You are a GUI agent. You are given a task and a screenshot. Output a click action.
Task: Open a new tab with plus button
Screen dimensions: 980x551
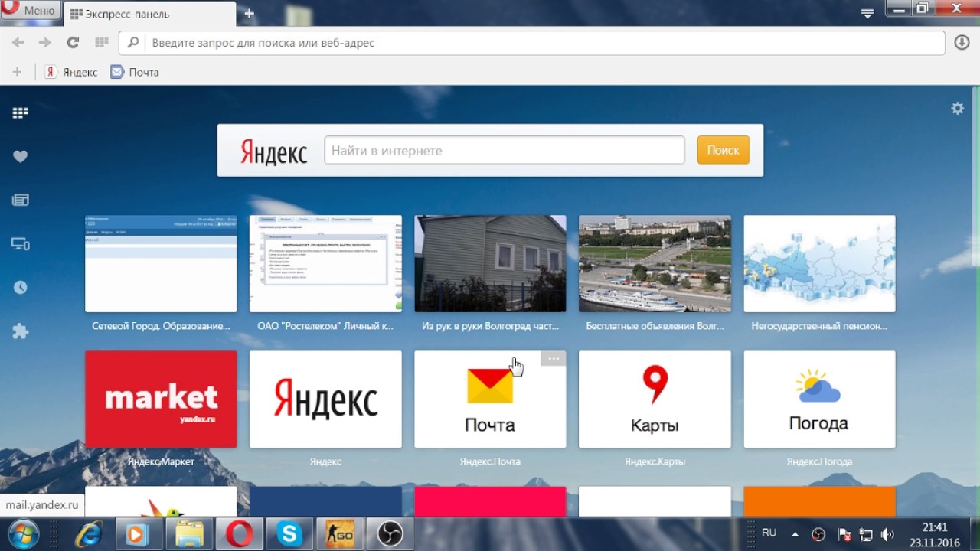coord(249,14)
